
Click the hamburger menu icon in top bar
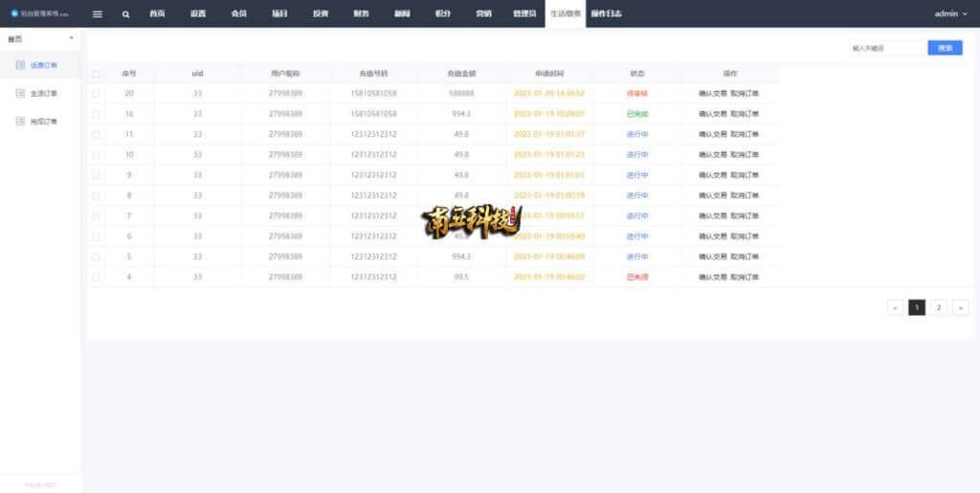pos(97,14)
